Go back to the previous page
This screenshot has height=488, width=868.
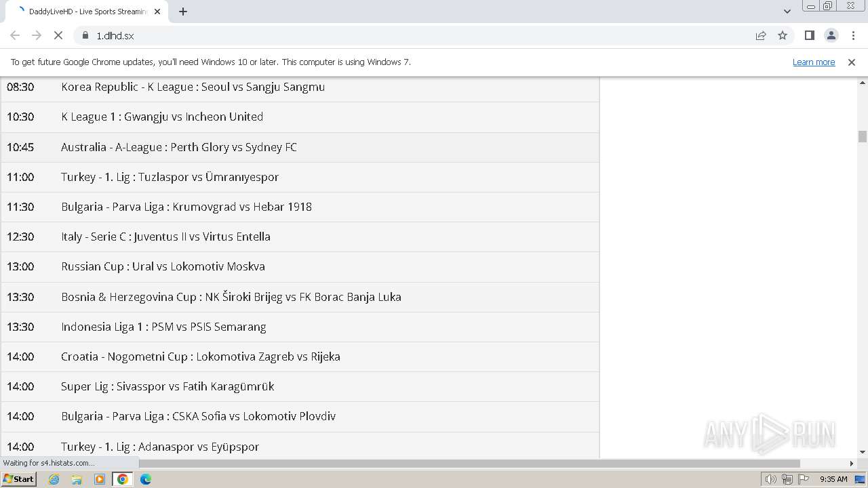pyautogui.click(x=15, y=35)
